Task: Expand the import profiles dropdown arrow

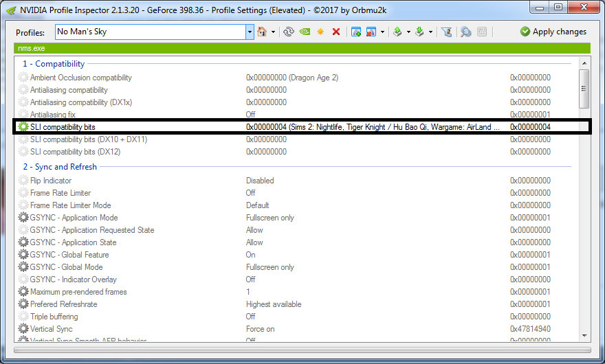Action: 430,32
